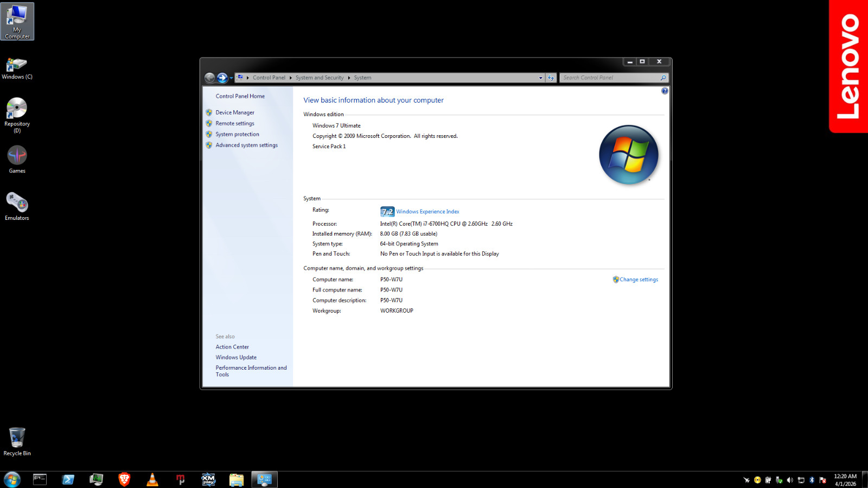Select the Control Panel taskbar button
This screenshot has height=488, width=868.
point(264,479)
